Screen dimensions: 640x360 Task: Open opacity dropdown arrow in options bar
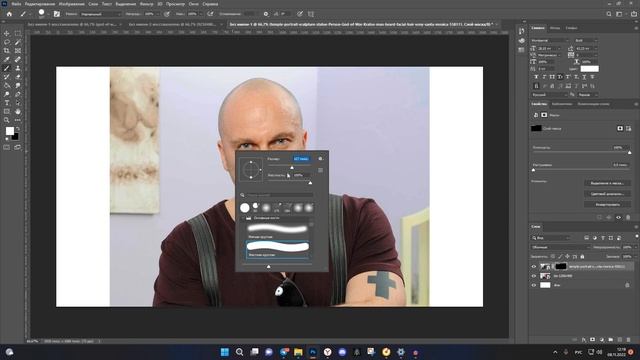click(157, 14)
